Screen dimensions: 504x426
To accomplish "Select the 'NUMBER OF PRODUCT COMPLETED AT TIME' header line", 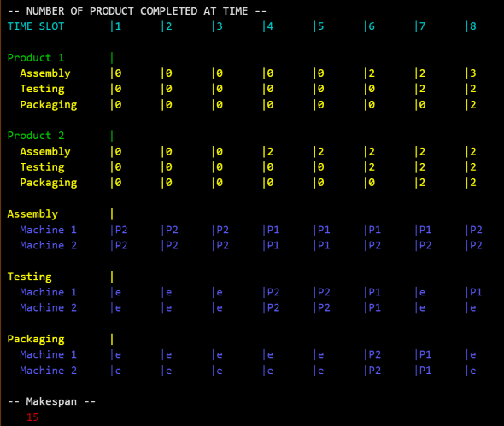I will click(137, 11).
